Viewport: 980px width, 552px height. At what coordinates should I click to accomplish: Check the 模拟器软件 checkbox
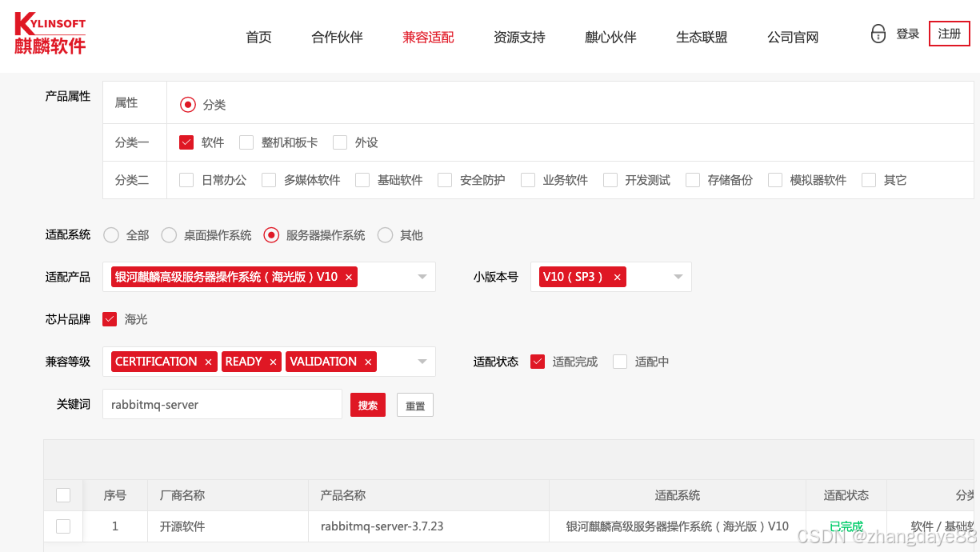(775, 180)
